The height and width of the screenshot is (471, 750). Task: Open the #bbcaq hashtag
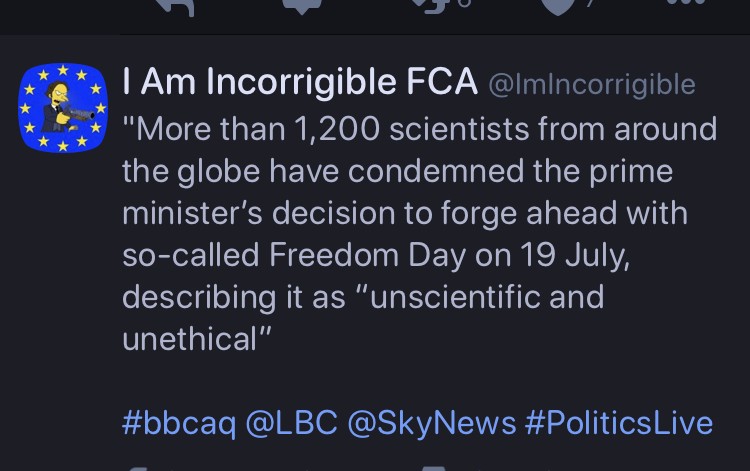click(x=179, y=422)
